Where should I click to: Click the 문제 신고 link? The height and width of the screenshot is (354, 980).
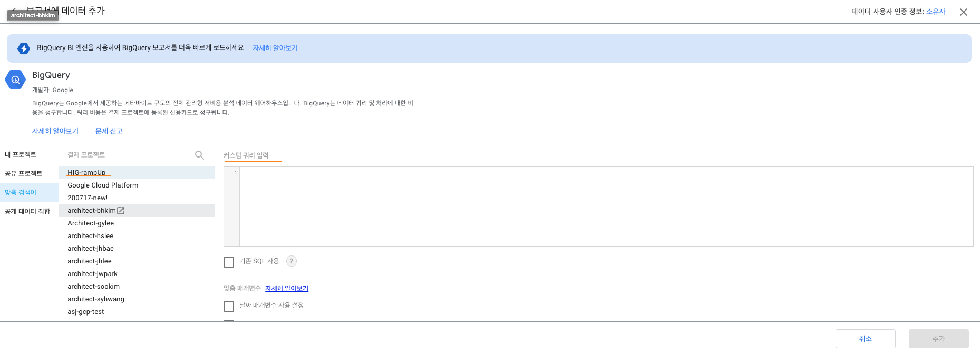[109, 131]
